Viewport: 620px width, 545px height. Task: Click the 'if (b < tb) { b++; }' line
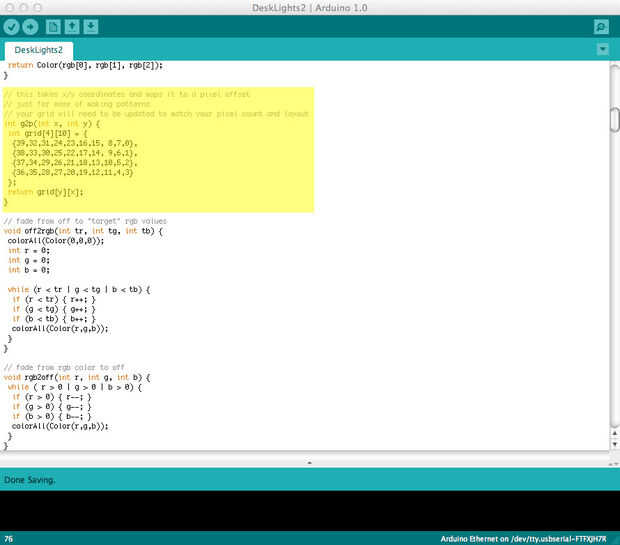[x=54, y=319]
